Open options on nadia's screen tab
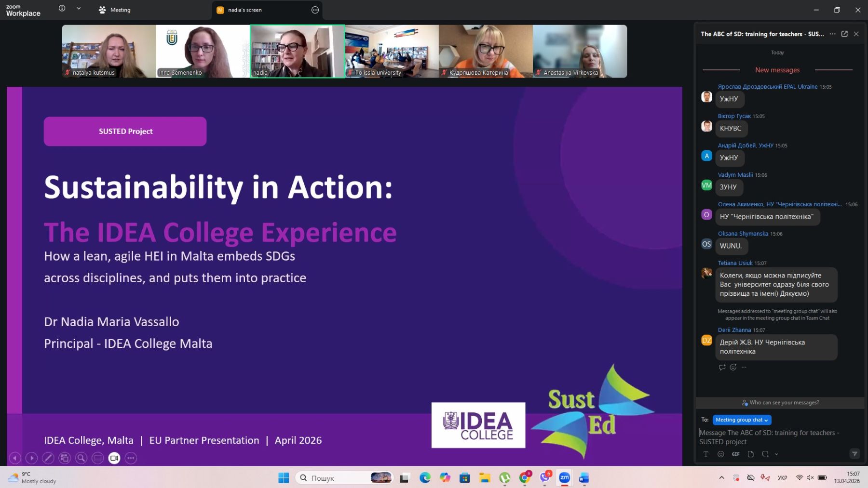The height and width of the screenshot is (488, 868). click(x=315, y=10)
